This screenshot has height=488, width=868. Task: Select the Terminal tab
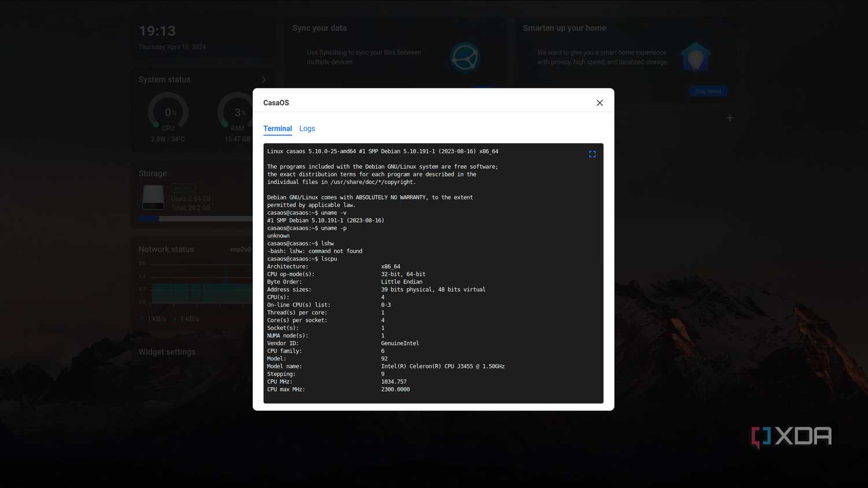(x=277, y=128)
